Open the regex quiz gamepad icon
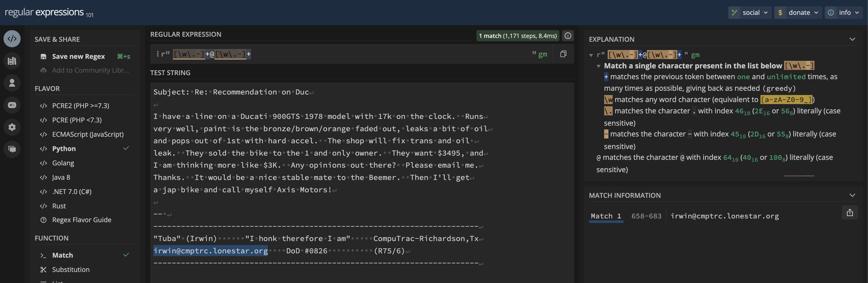The height and width of the screenshot is (283, 868). coord(12,105)
